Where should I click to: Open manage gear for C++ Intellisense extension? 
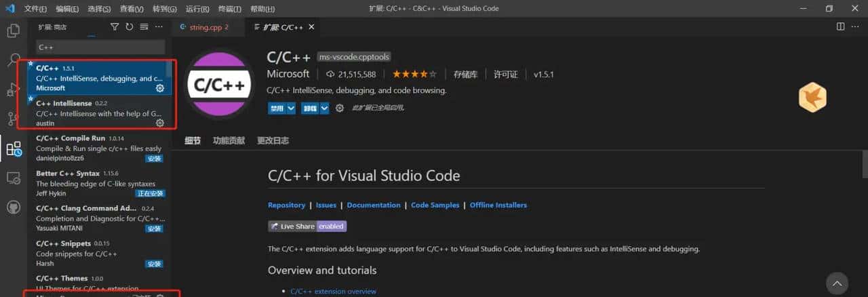click(x=160, y=123)
